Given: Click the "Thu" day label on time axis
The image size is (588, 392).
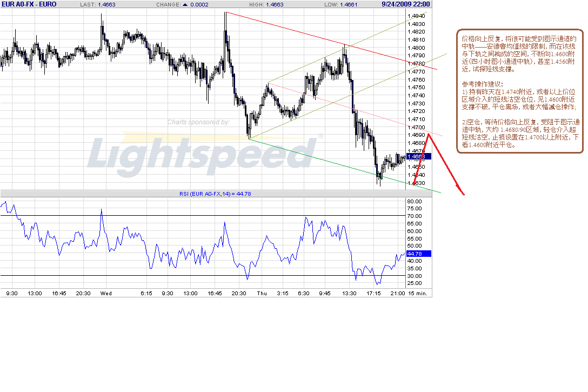Looking at the screenshot, I should coord(262,294).
